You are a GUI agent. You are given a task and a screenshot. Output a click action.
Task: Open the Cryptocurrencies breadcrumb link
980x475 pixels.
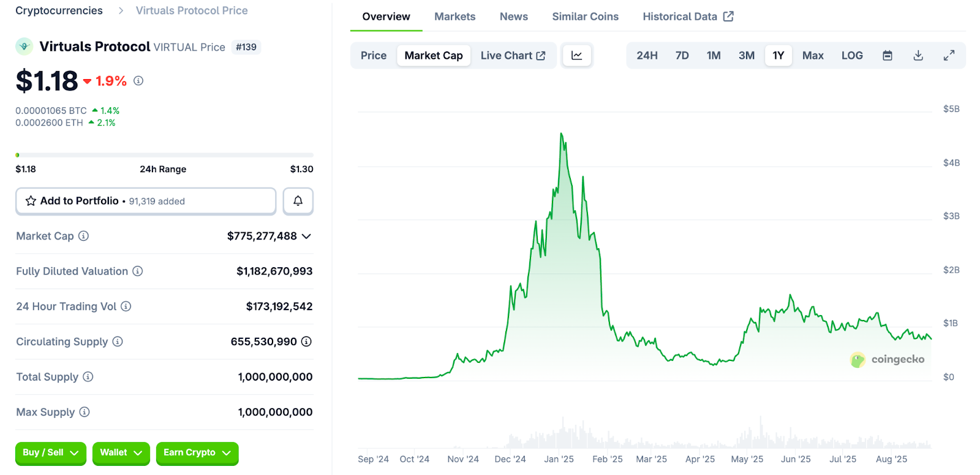point(59,10)
